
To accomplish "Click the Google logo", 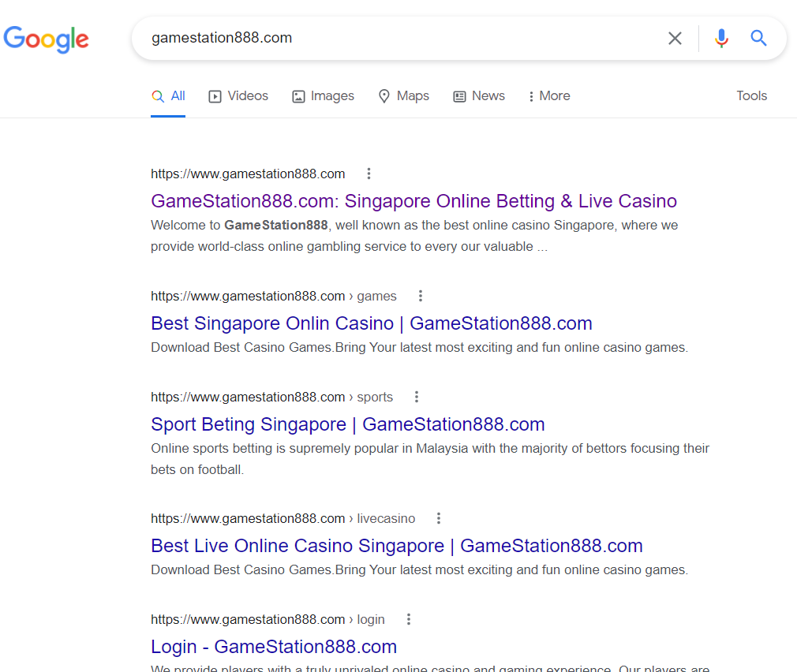I will pos(46,39).
